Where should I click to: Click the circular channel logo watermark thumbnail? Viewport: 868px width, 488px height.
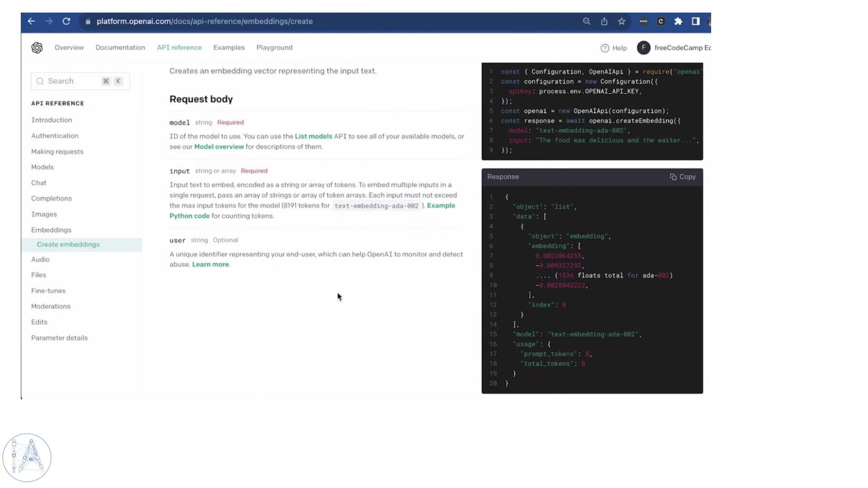point(27,458)
